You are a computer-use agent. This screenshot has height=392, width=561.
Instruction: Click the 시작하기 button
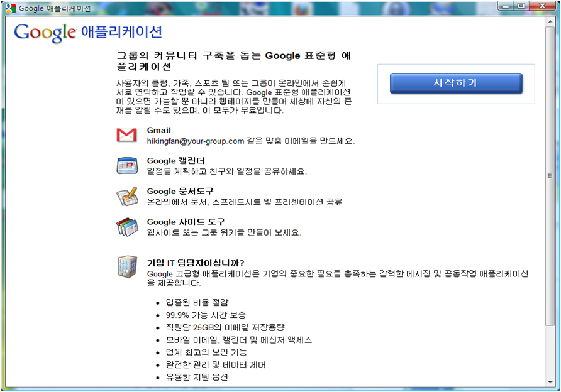[x=456, y=84]
